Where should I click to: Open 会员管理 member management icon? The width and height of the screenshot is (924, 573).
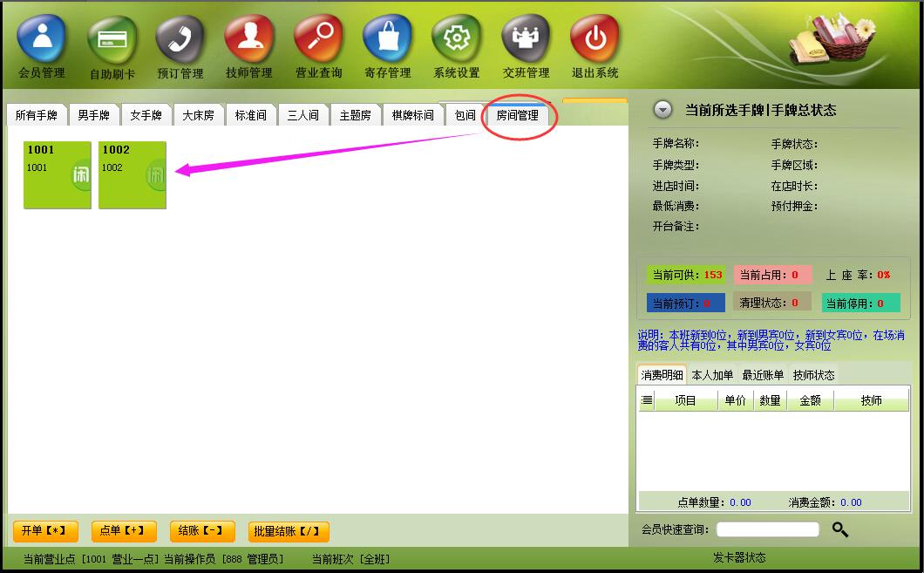click(41, 39)
